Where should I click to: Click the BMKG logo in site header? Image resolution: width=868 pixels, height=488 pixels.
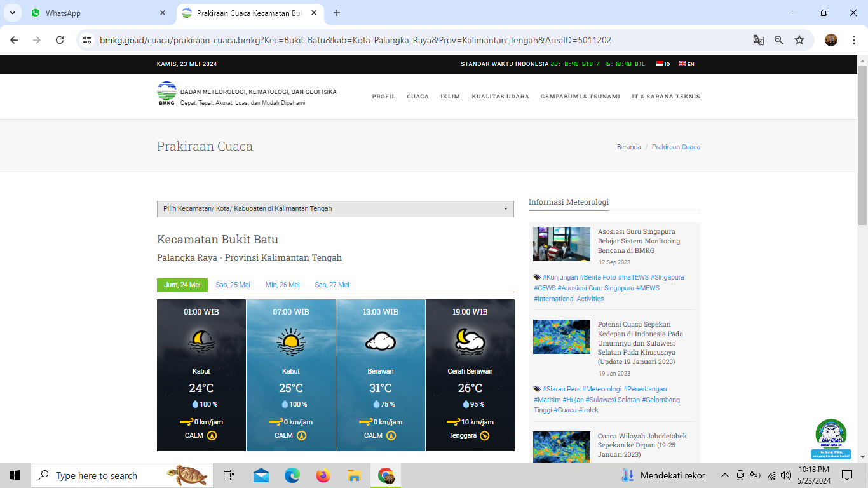click(166, 93)
